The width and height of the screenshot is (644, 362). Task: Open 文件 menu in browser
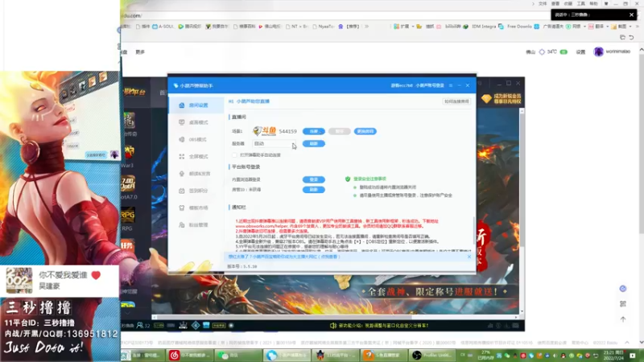point(543,4)
